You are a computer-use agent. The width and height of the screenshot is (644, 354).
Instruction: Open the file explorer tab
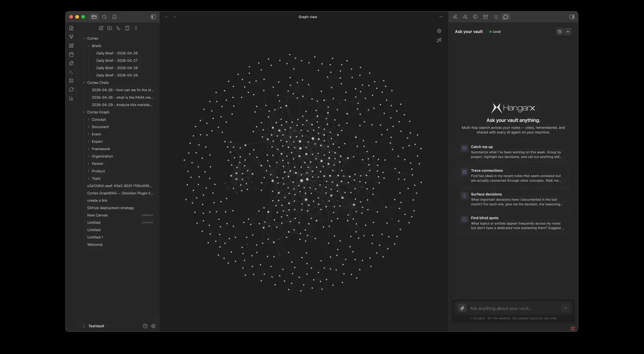pyautogui.click(x=94, y=17)
